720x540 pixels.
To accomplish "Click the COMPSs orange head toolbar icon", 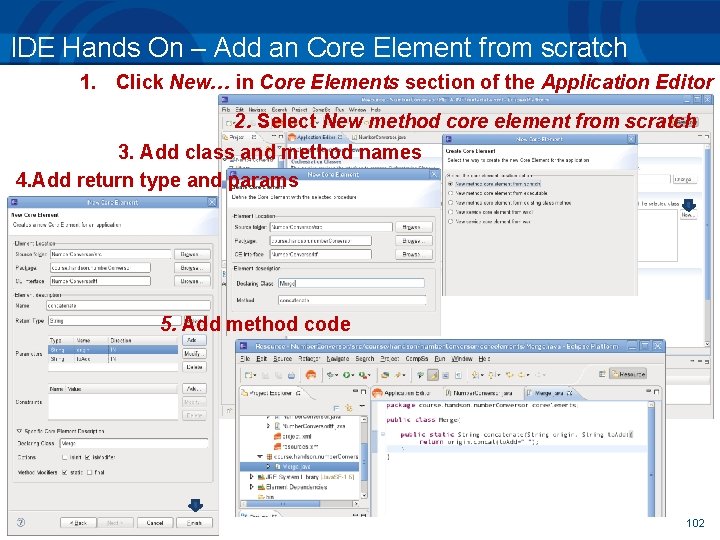I will [311, 375].
